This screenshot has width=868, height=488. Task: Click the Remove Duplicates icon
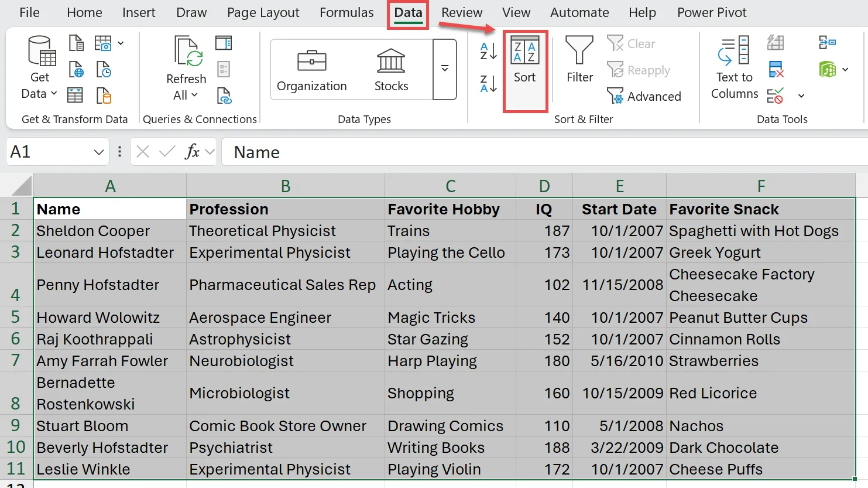[x=776, y=69]
